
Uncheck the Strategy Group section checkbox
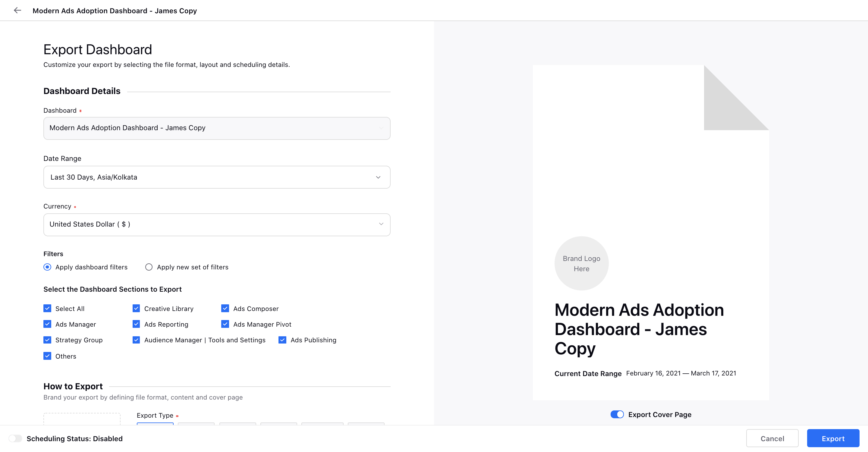[x=47, y=340]
